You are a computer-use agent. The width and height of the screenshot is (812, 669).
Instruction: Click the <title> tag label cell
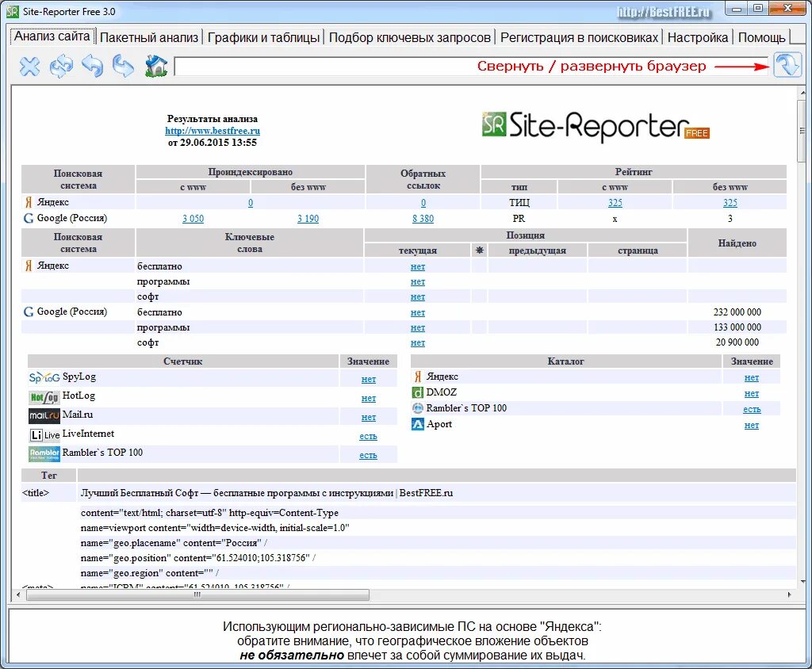point(48,493)
